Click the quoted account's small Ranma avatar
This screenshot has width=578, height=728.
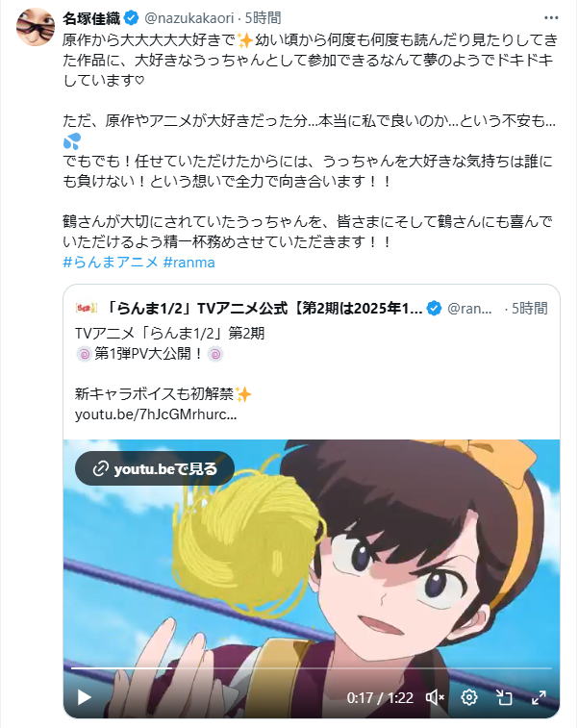[86, 308]
